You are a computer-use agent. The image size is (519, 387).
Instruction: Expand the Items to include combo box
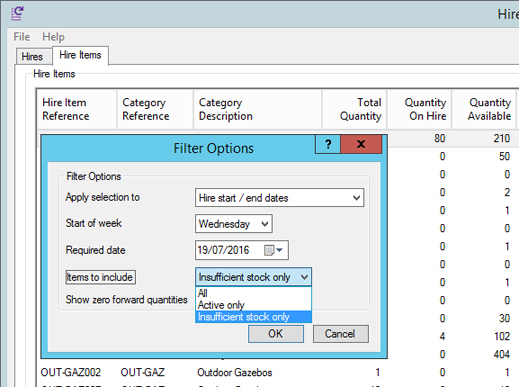[x=253, y=277]
